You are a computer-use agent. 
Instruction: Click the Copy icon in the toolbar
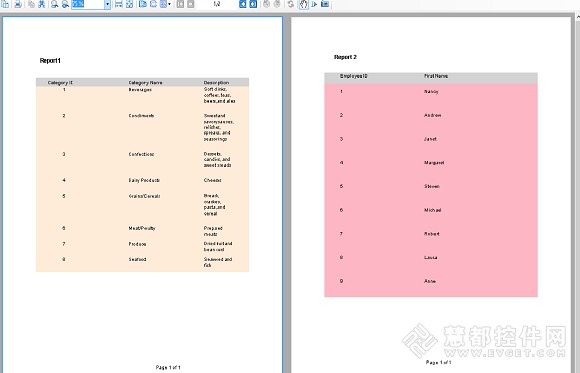point(31,4)
